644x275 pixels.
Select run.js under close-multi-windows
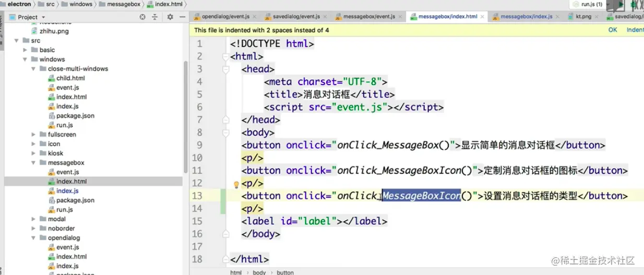(65, 125)
